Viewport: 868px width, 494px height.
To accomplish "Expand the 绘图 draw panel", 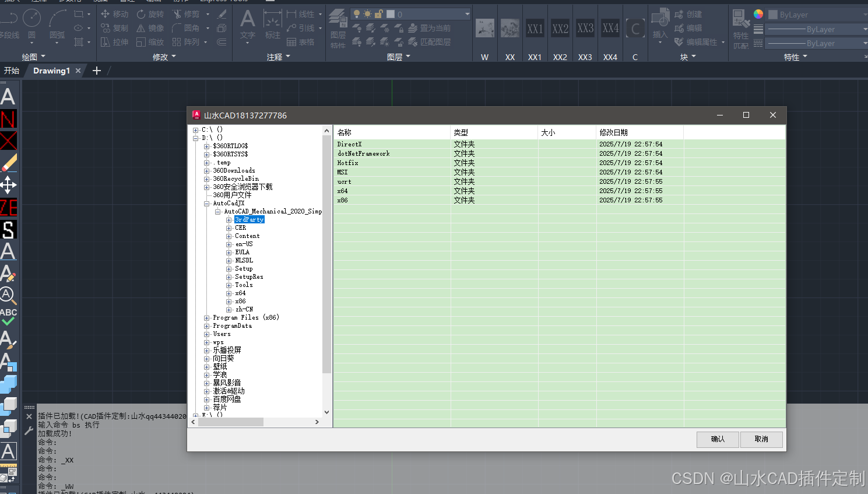I will [34, 57].
